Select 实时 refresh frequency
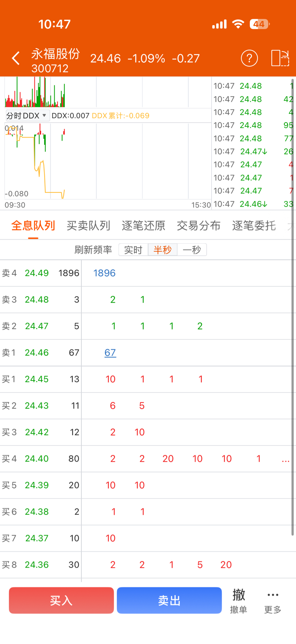Screen dimensions: 296x644 [x=133, y=250]
